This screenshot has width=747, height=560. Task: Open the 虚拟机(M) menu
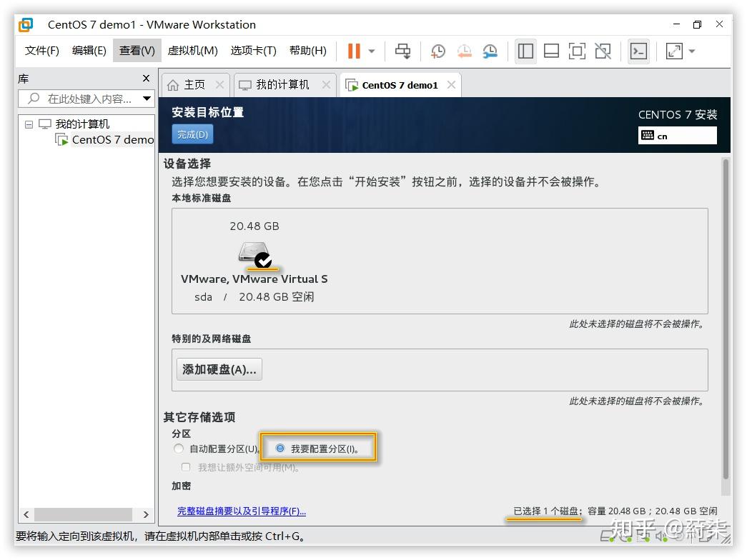(x=192, y=51)
